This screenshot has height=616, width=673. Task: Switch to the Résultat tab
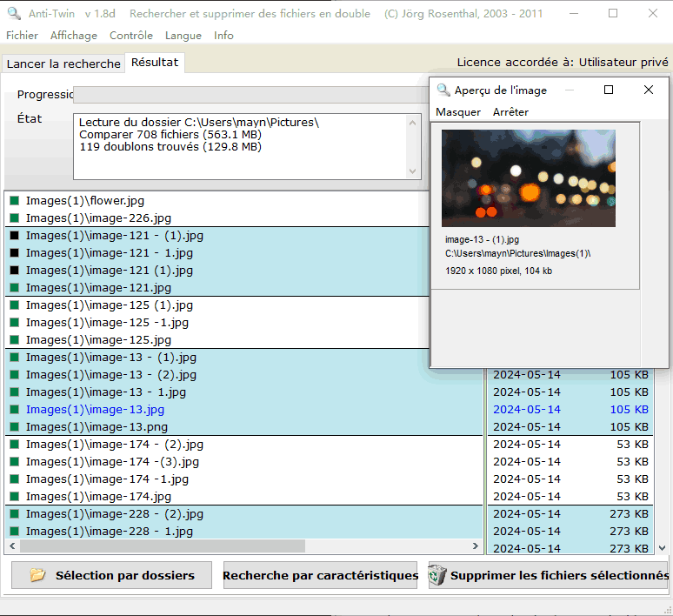click(x=155, y=63)
